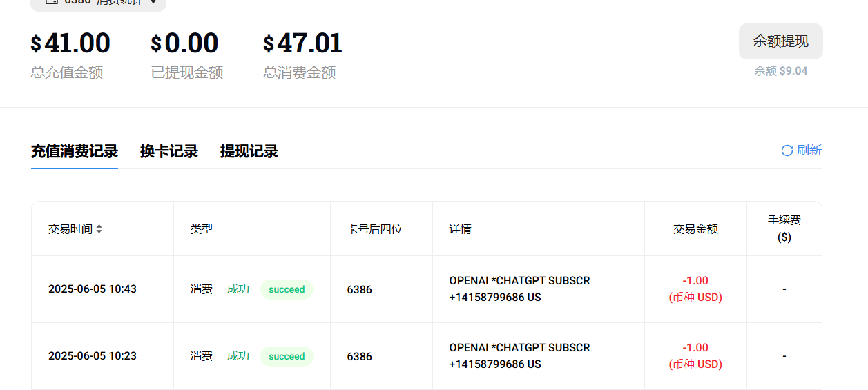The width and height of the screenshot is (868, 390).
Task: Open the 6386 消费统计 card dropdown
Action: (x=98, y=2)
